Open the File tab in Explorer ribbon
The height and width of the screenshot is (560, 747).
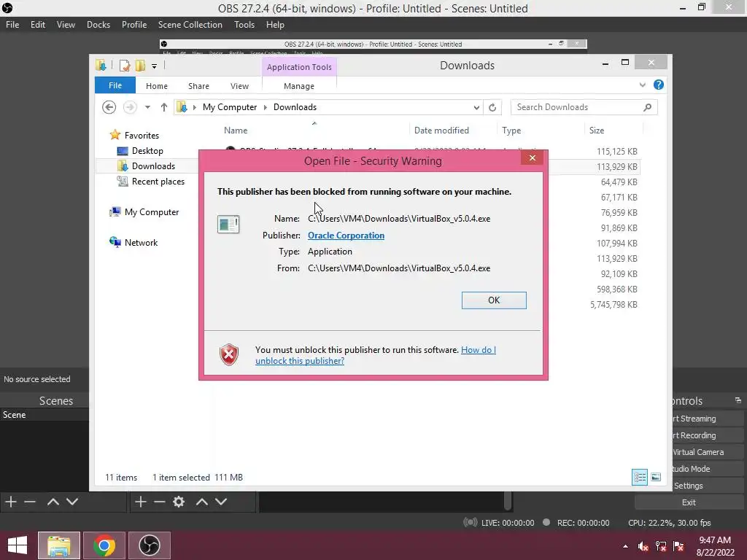click(x=115, y=85)
